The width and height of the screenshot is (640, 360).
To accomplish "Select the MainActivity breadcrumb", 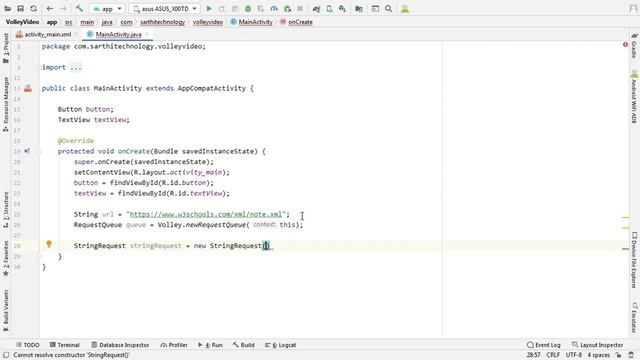I will 251,22.
